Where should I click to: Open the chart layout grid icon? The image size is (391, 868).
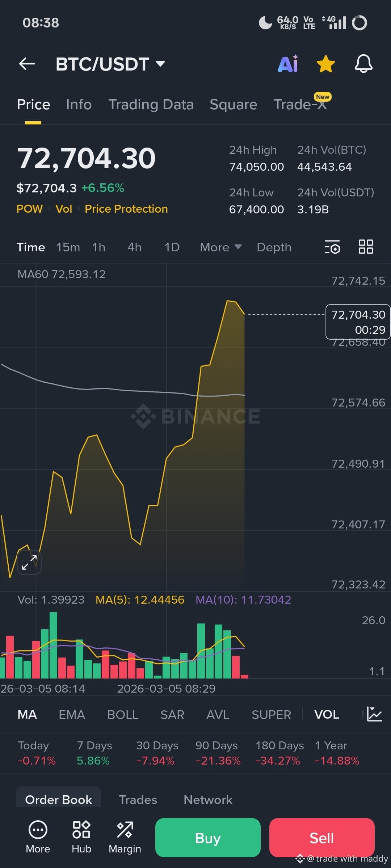pos(366,247)
